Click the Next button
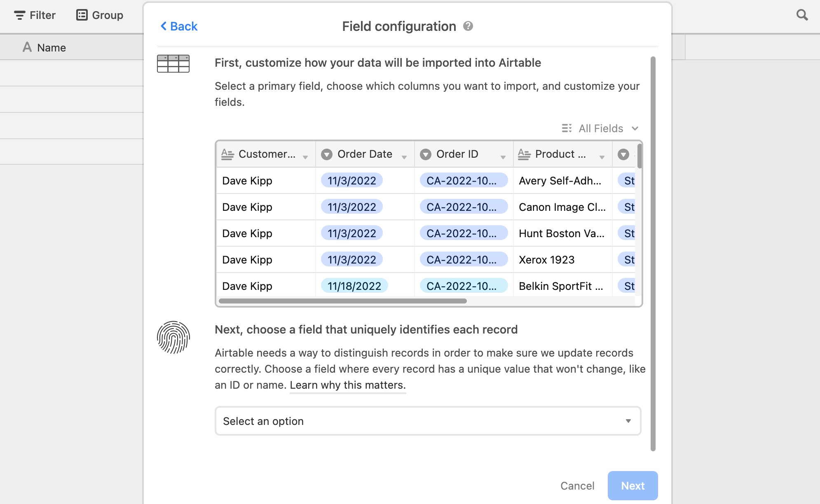Screen dimensions: 820x504 tap(633, 486)
